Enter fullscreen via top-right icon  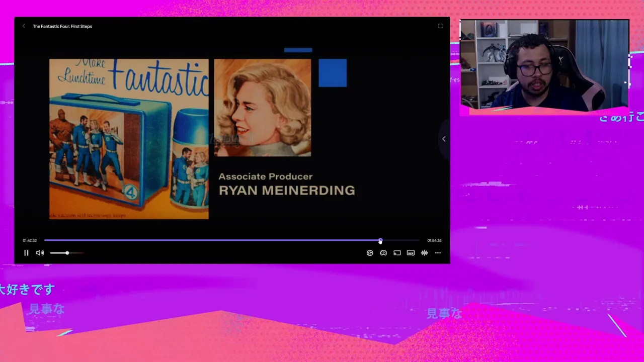click(440, 26)
